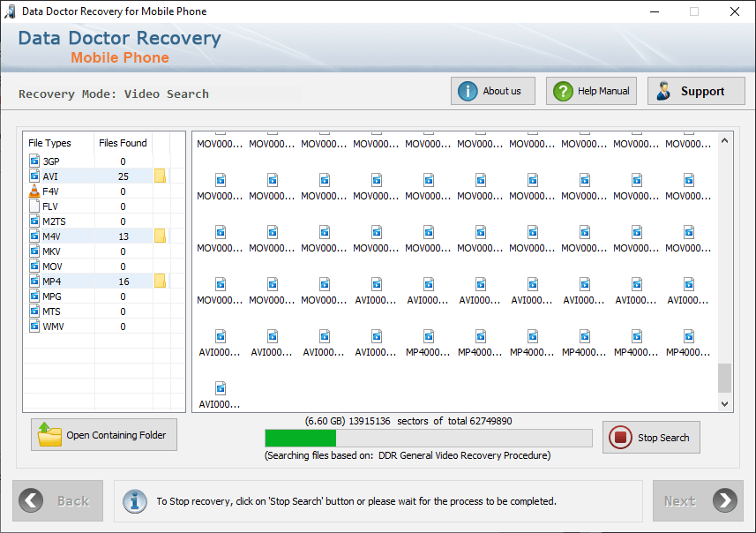Select the MP4 file type icon

pos(34,281)
